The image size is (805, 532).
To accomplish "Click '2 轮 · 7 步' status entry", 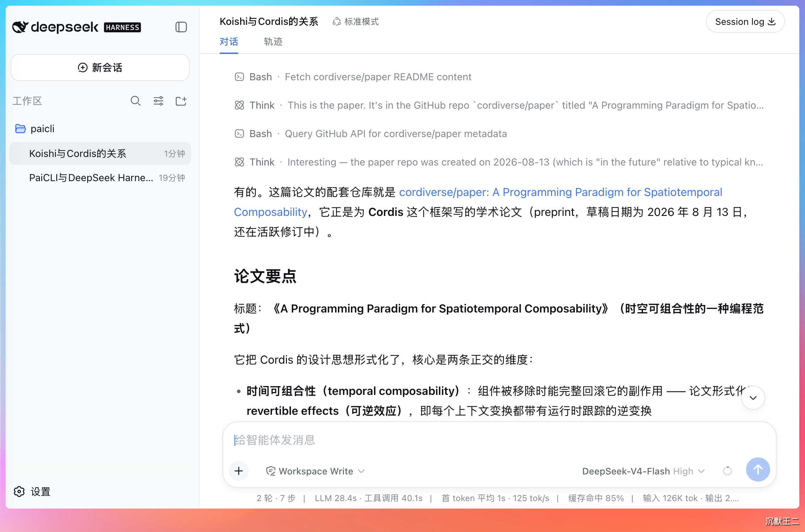I will pos(276,498).
